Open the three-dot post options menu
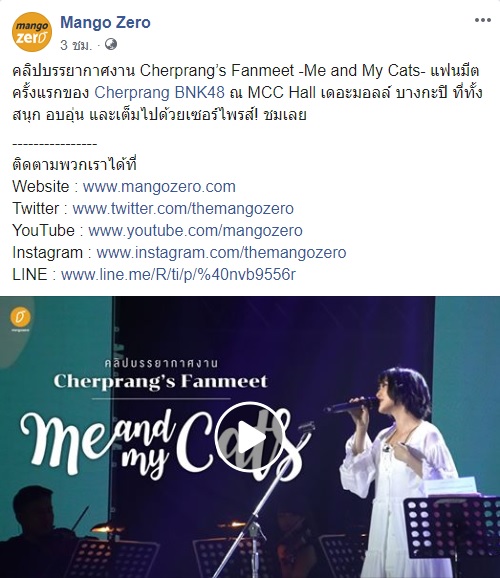Screen dimensions: 500x578 tap(482, 20)
